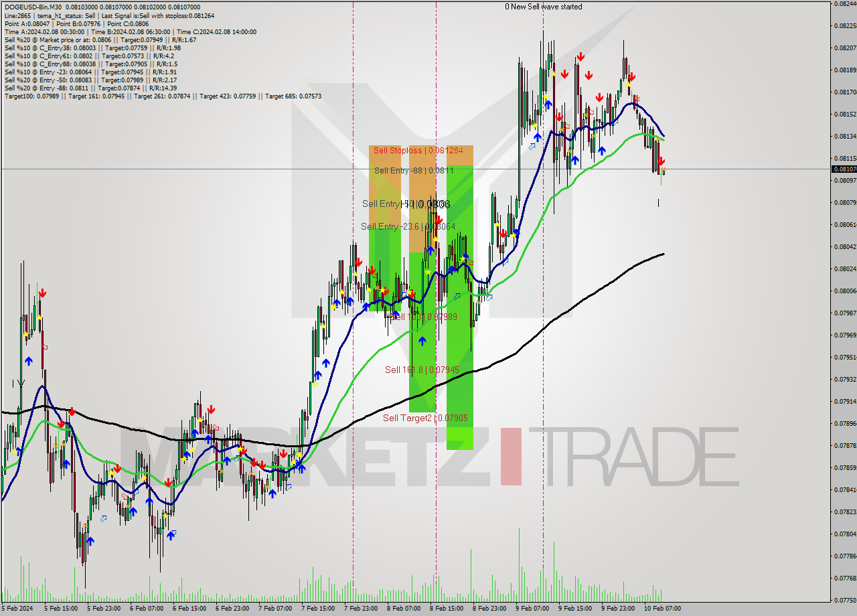Select the '6 Feb 15:00' time axis label

pos(189,609)
